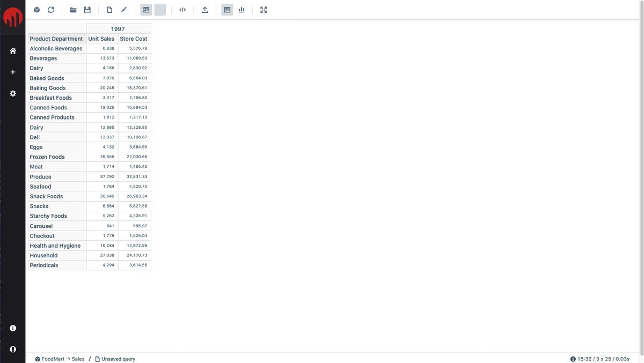Create a new query document
Image resolution: width=644 pixels, height=363 pixels.
[109, 10]
